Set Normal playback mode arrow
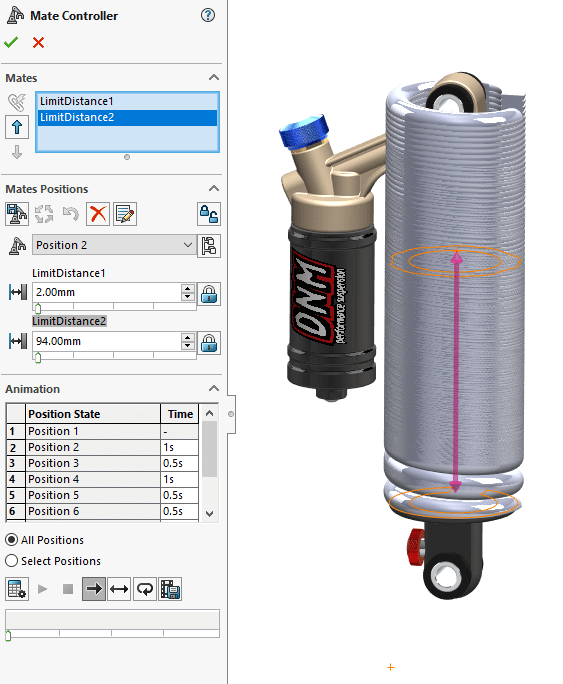Image resolution: width=563 pixels, height=684 pixels. [x=94, y=589]
